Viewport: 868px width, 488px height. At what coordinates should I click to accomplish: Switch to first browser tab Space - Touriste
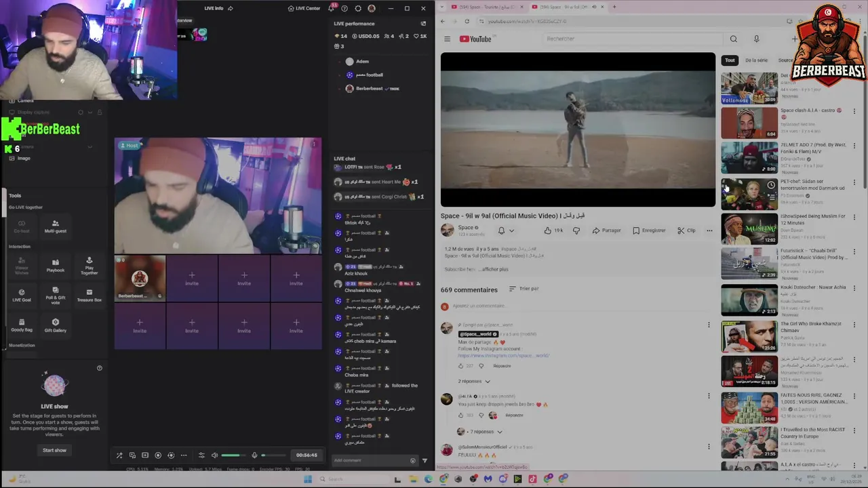pos(486,7)
